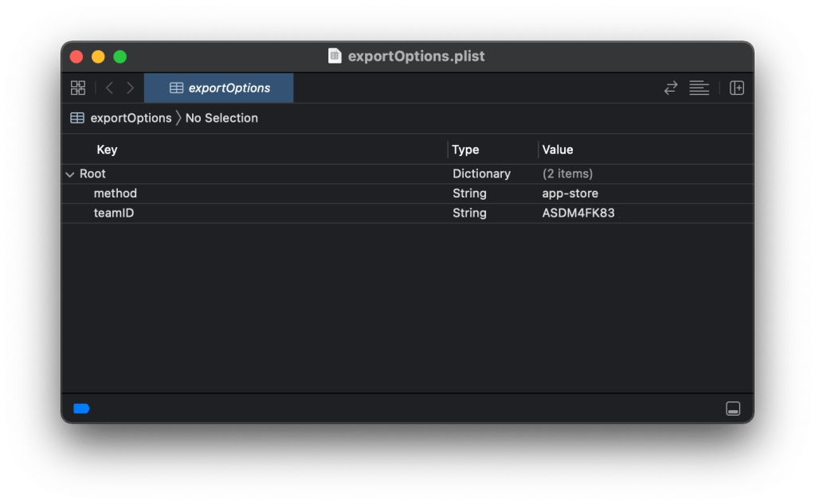Click the plist file icon in title bar

coord(335,57)
